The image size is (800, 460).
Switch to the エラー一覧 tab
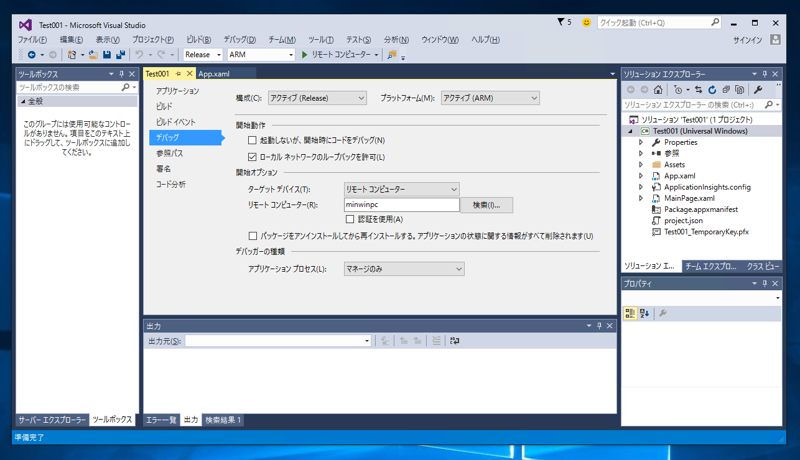(161, 420)
